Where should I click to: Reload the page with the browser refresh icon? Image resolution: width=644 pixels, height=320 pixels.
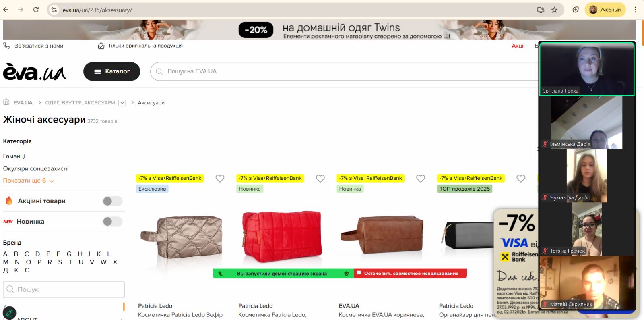point(36,10)
